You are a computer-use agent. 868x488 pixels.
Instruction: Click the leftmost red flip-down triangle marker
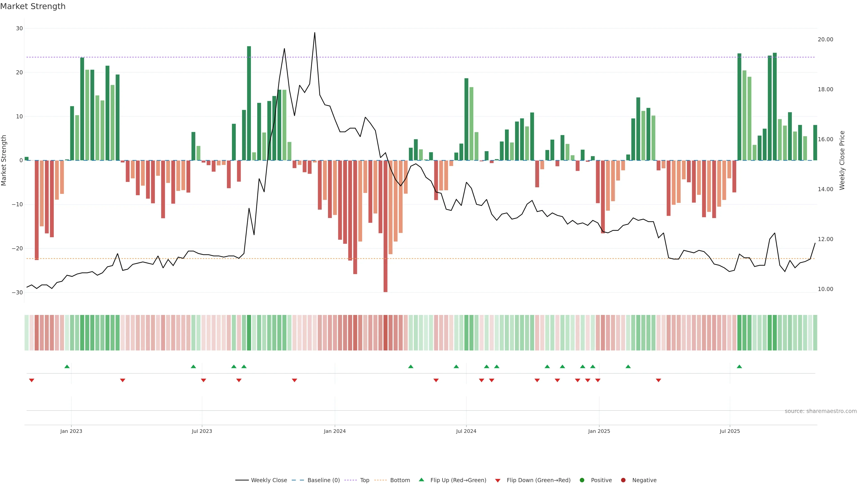point(32,380)
